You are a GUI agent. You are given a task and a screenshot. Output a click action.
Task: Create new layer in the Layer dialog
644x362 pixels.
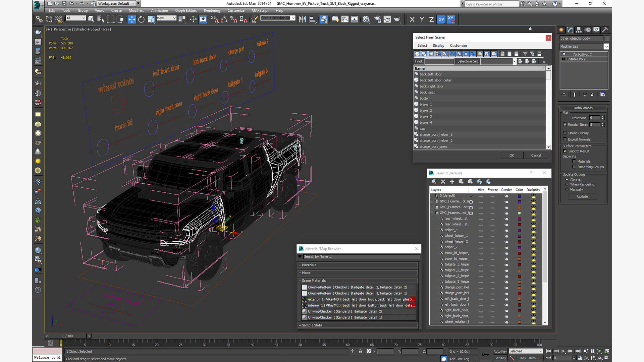(434, 181)
